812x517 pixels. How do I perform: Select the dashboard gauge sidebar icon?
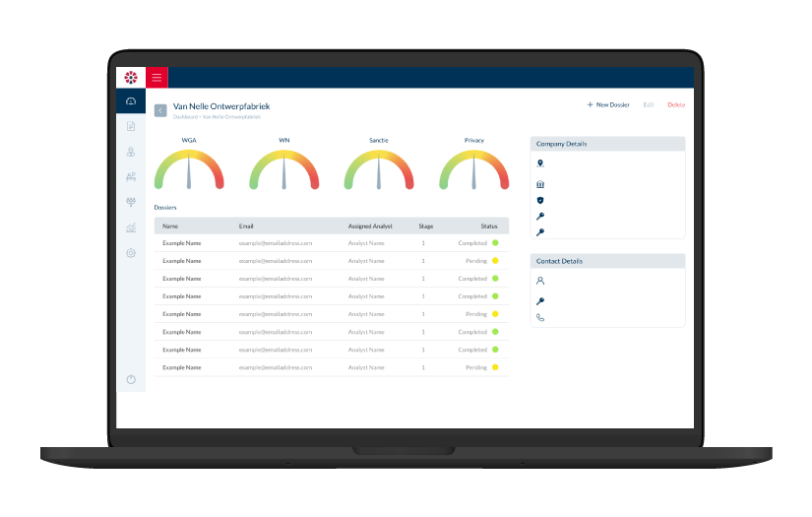point(131,101)
